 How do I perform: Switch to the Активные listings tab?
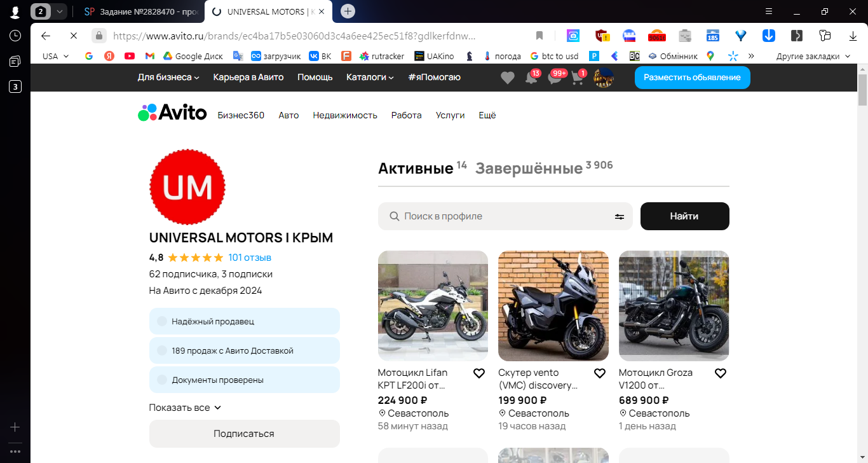(423, 168)
